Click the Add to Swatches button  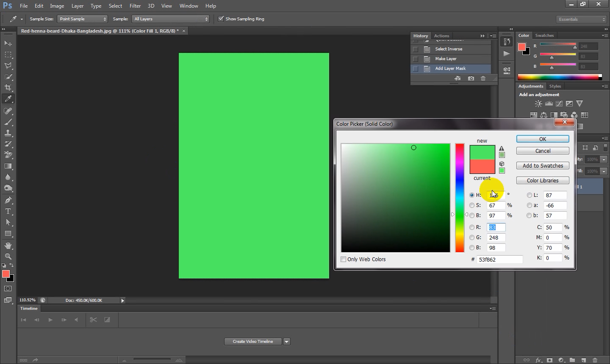(x=542, y=166)
